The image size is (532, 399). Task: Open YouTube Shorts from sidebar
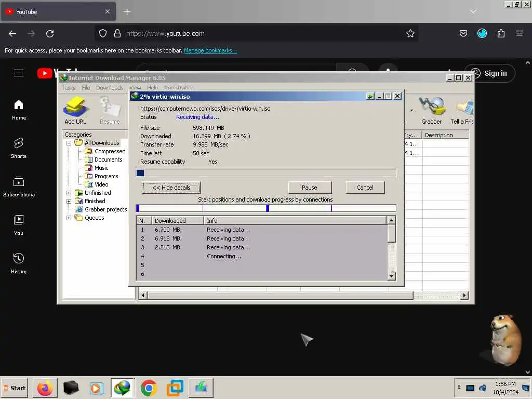pyautogui.click(x=19, y=148)
